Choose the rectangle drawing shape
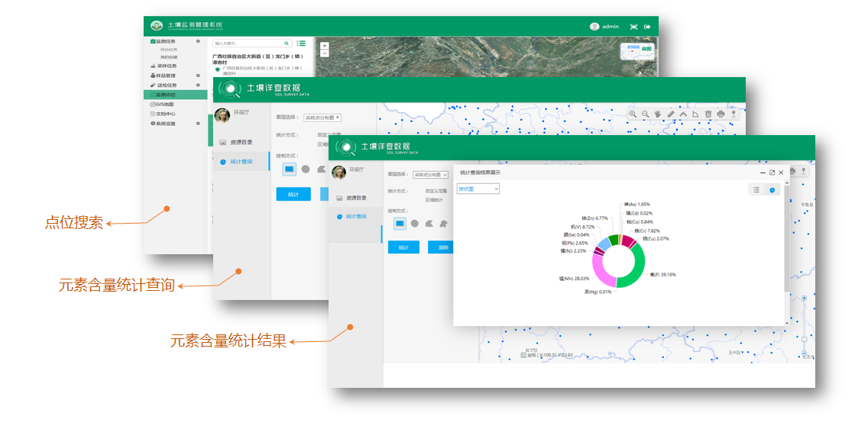The width and height of the screenshot is (868, 426). (x=400, y=224)
